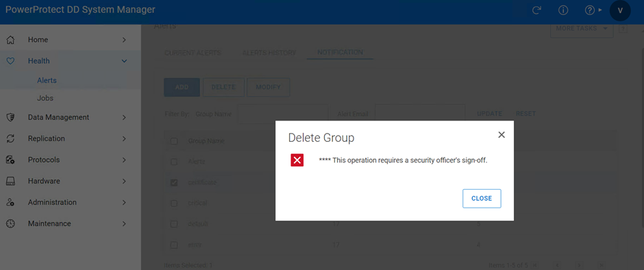The image size is (644, 270).
Task: Open Alerts under Health
Action: (x=47, y=81)
